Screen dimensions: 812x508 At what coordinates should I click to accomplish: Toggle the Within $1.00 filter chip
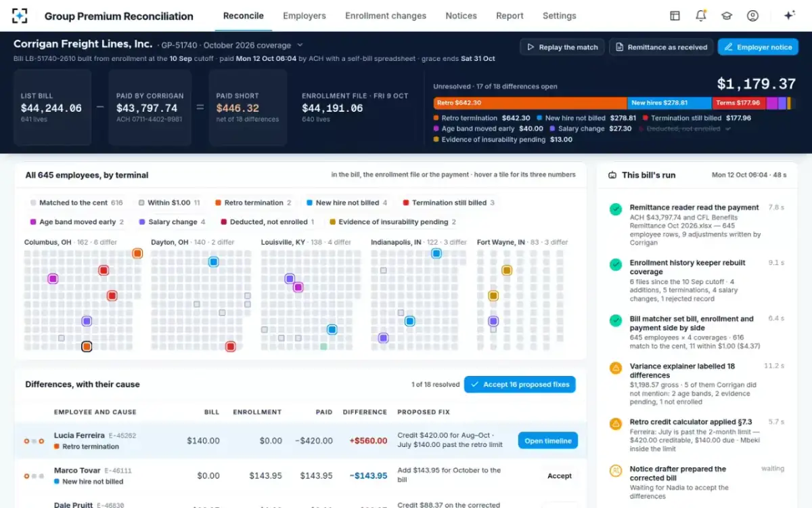point(169,203)
